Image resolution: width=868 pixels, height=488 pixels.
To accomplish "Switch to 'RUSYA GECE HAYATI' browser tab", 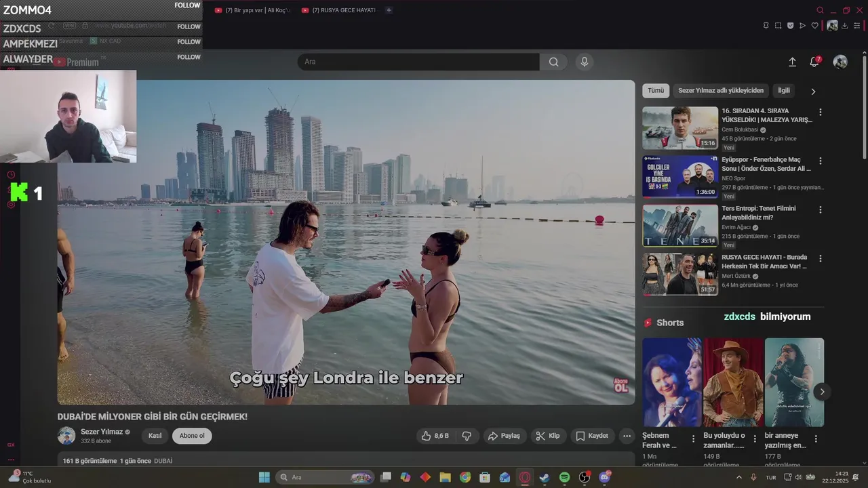I will (338, 10).
